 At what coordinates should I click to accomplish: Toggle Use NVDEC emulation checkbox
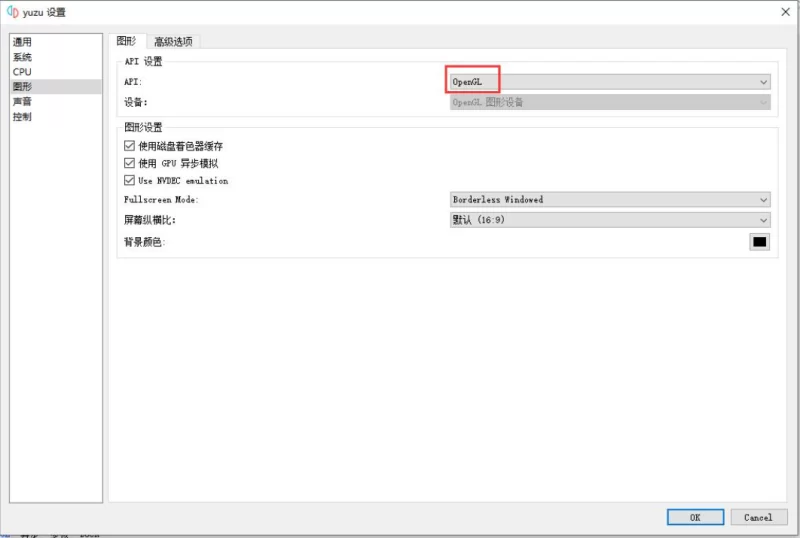pos(130,180)
